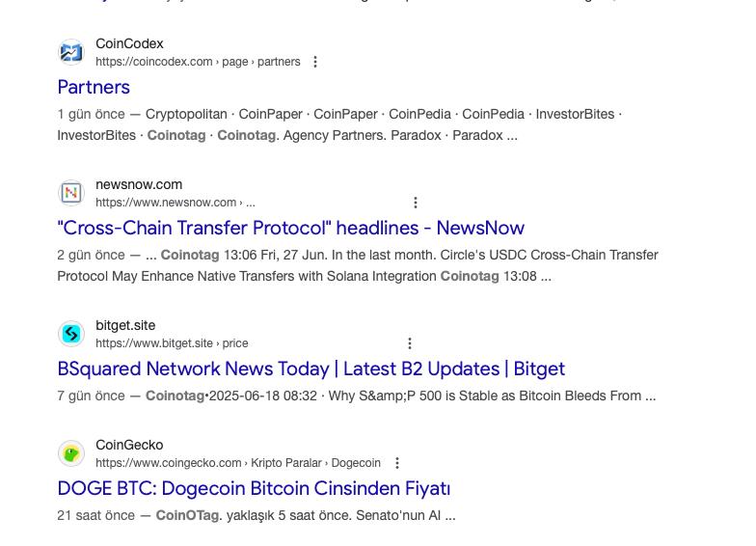Viewport: 756px width, 546px height.
Task: Open more options for Bitget result
Action: coord(410,343)
